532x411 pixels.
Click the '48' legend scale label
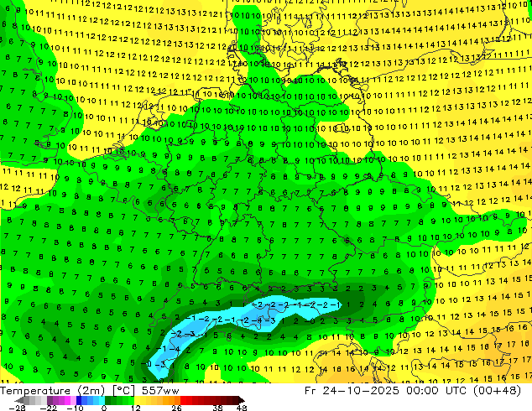point(242,408)
